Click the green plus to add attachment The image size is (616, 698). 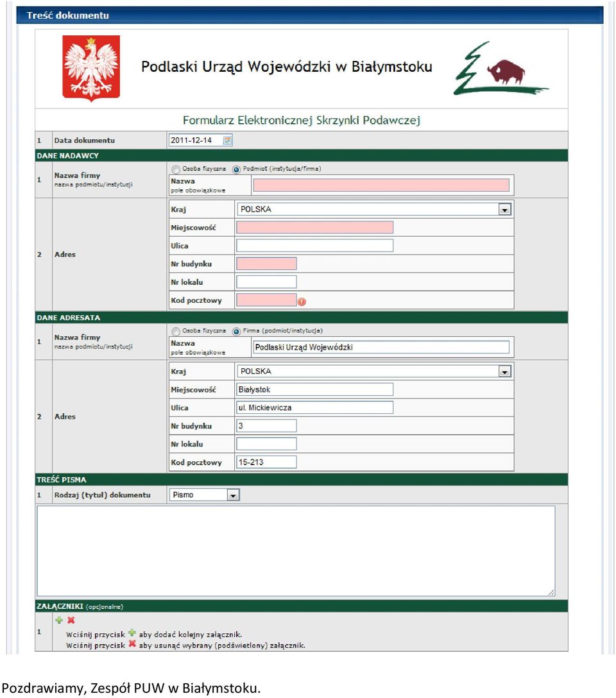(59, 620)
